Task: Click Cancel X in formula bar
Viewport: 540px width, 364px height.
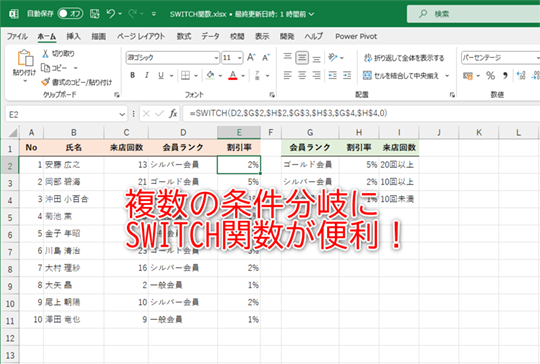Action: click(146, 113)
